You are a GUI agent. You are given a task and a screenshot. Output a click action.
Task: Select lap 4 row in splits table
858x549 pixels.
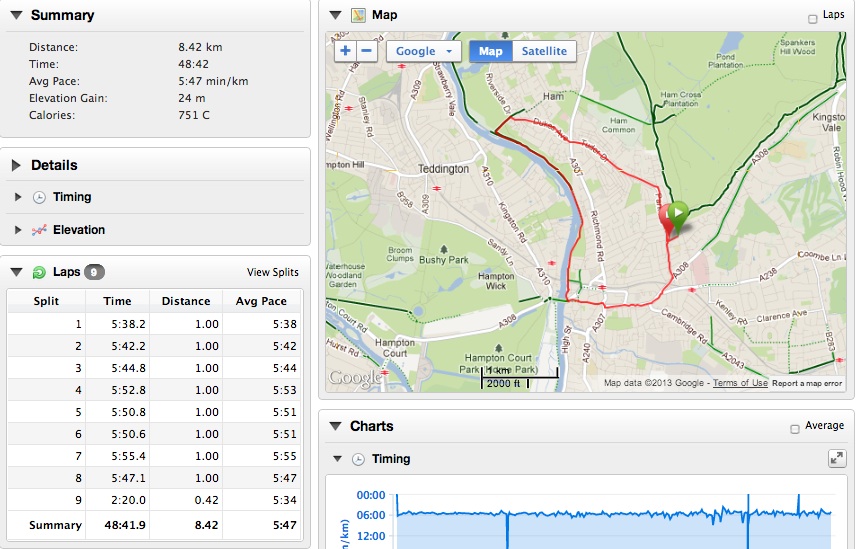click(155, 390)
